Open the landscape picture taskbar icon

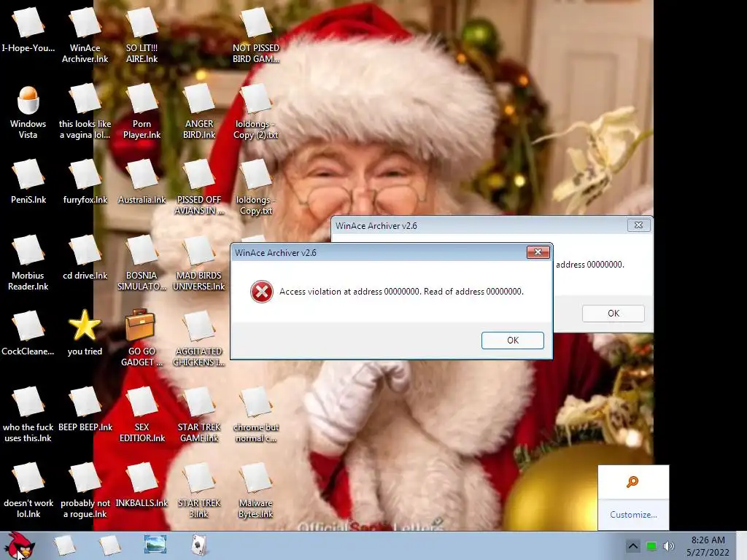[x=155, y=545]
